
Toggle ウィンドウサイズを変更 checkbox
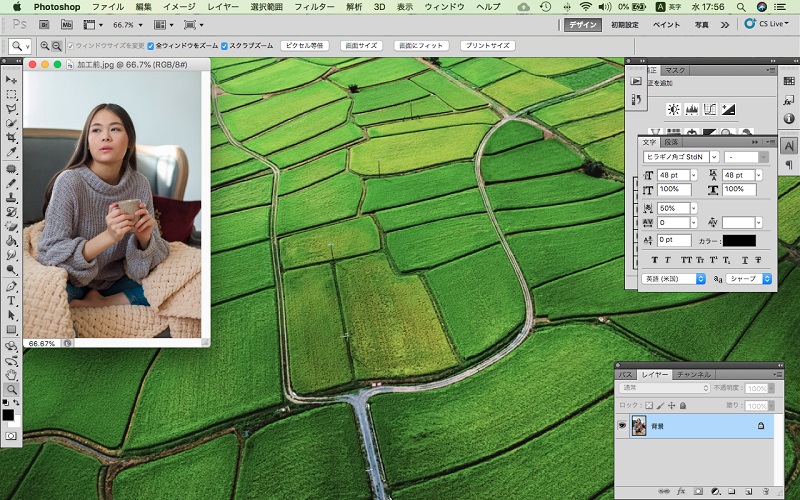click(70, 46)
